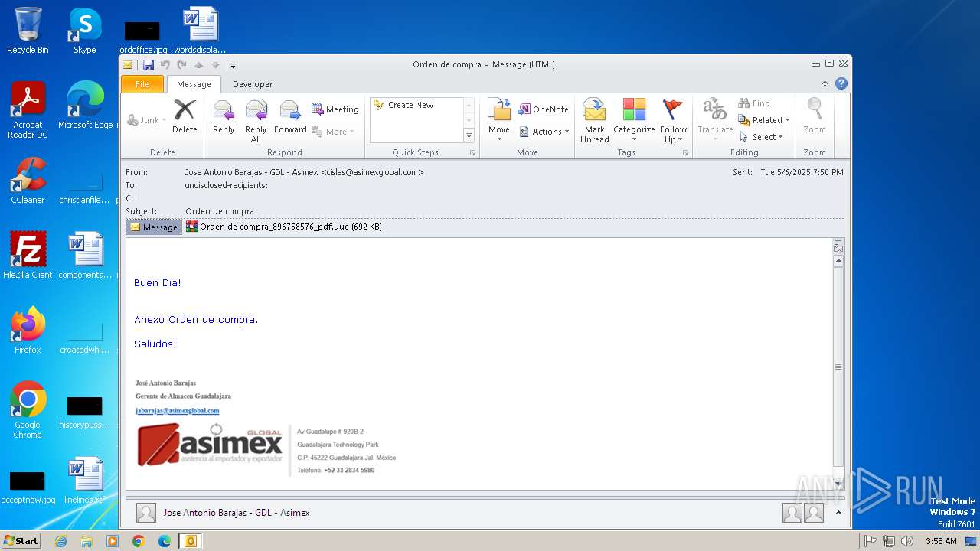Click the Zoom magnifier
This screenshot has height=551, width=980.
[x=815, y=117]
